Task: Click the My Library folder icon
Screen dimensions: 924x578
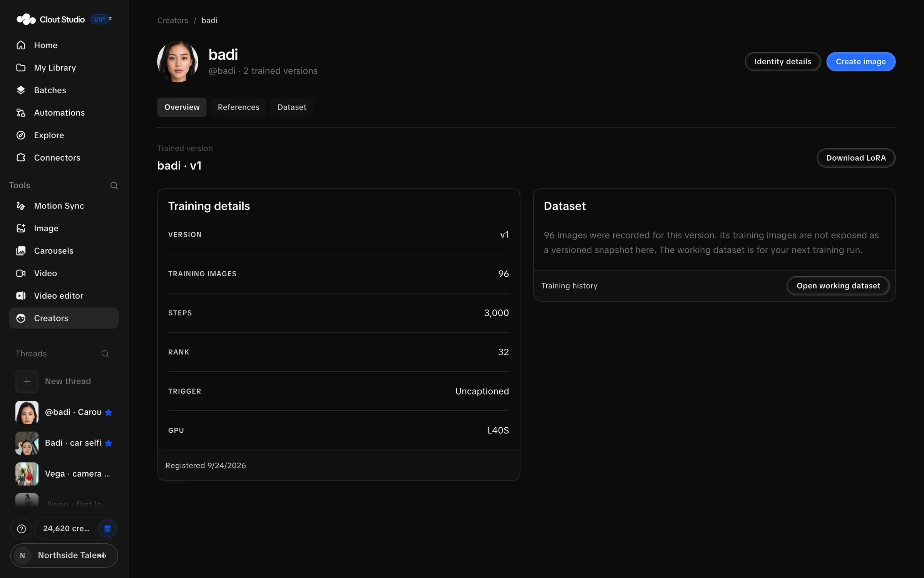Action: pos(21,67)
